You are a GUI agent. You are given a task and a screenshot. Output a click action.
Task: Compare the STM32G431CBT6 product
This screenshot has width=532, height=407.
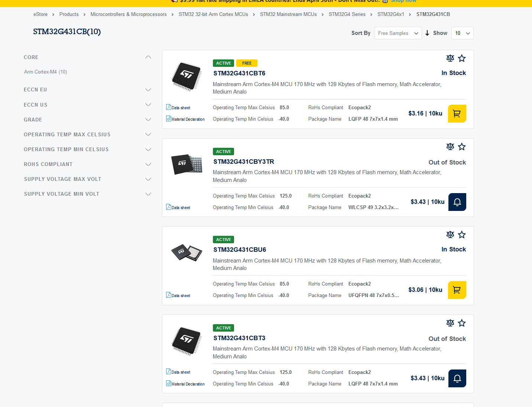point(450,58)
